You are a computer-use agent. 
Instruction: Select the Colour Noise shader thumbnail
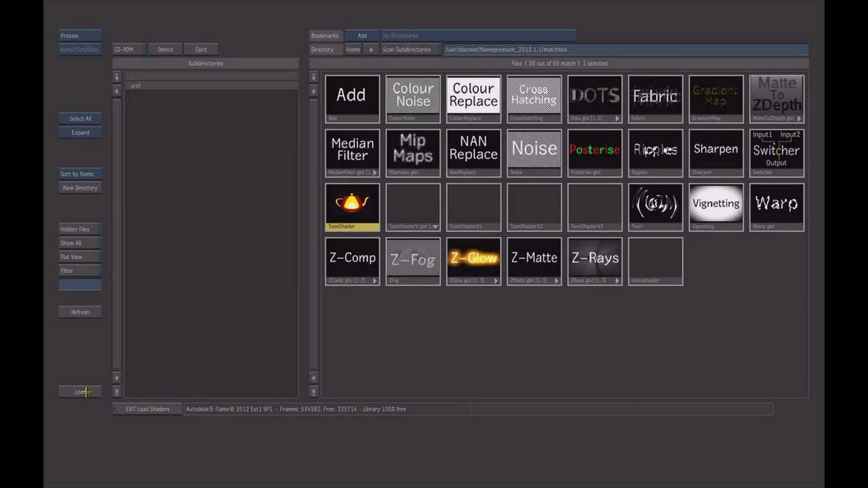click(413, 99)
